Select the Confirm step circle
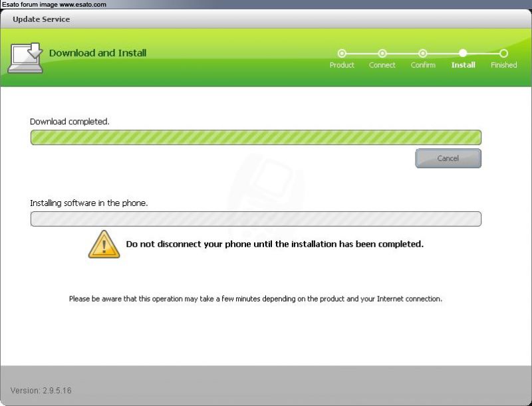532x406 pixels. coord(422,53)
